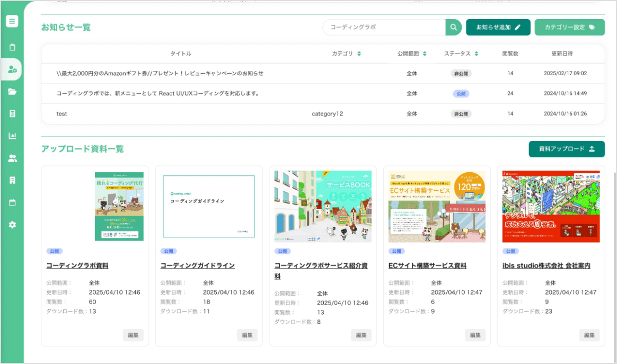The height and width of the screenshot is (364, 617).
Task: Edit the コーディングガイドライン card
Action: pyautogui.click(x=247, y=335)
